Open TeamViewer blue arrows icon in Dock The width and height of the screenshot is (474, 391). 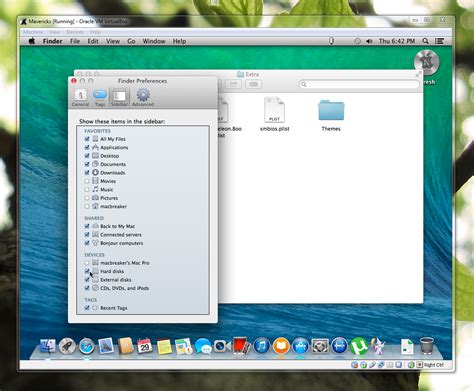coord(339,346)
